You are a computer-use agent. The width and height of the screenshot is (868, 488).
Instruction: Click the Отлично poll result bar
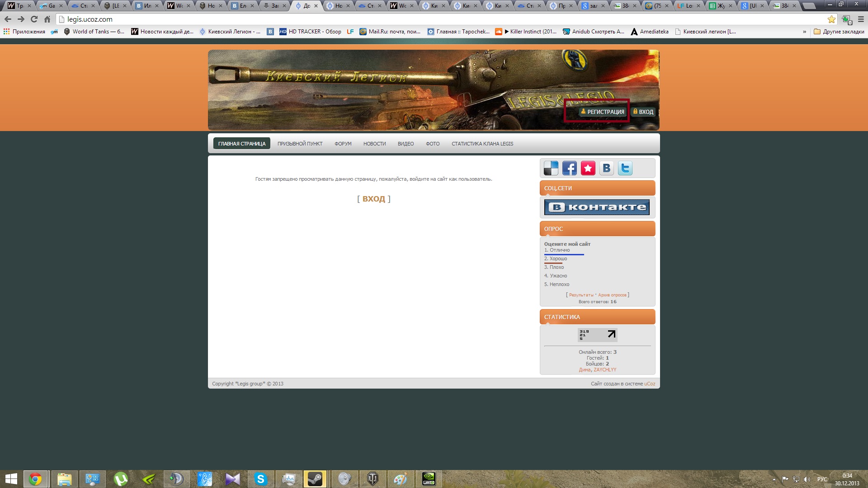pyautogui.click(x=564, y=254)
